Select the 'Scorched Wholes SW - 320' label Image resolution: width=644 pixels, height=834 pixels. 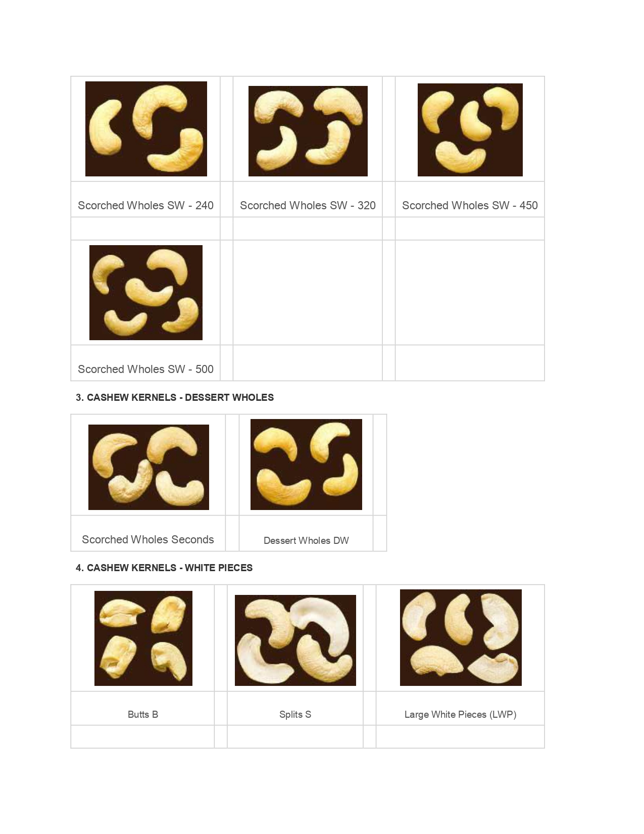click(x=308, y=205)
